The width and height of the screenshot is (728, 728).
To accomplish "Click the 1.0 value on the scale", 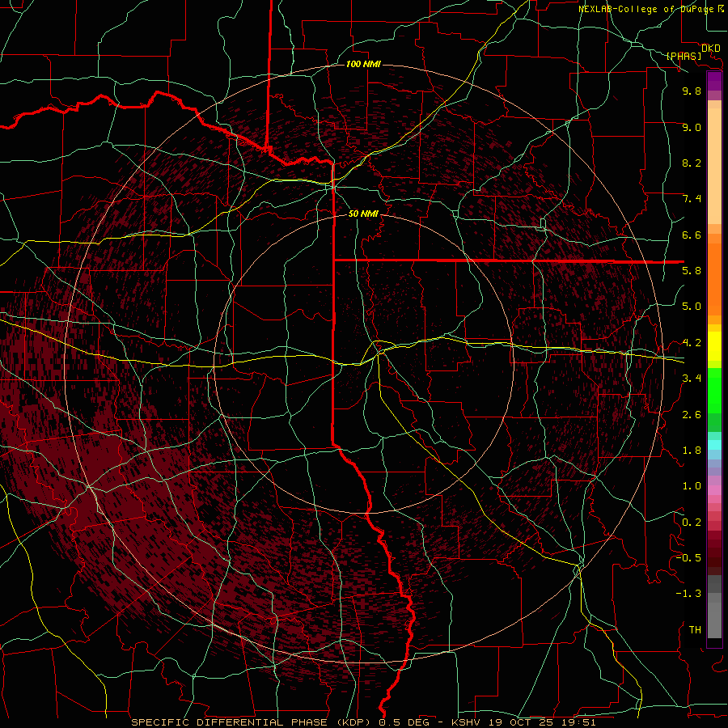I will (692, 486).
